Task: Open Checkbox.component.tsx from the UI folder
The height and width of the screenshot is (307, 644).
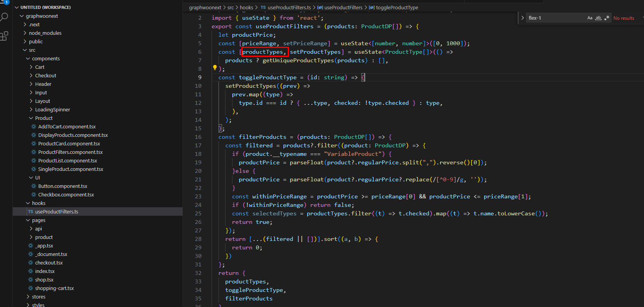Action: click(66, 195)
